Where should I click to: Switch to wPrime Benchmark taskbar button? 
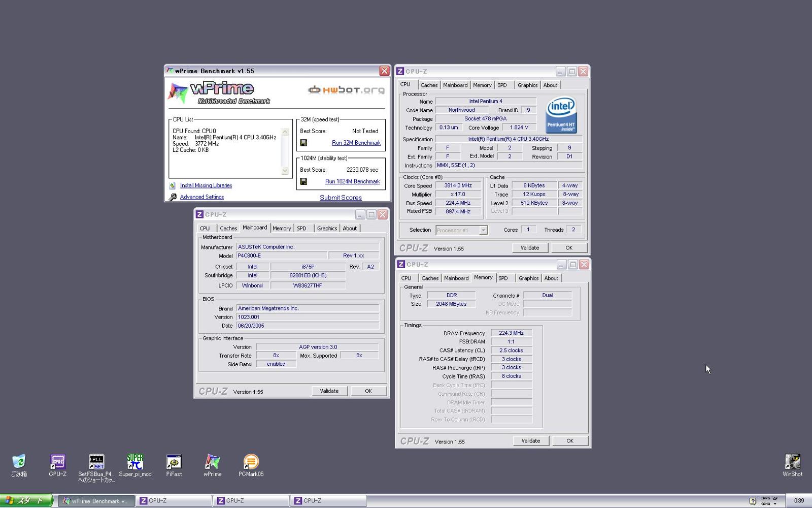click(x=96, y=501)
